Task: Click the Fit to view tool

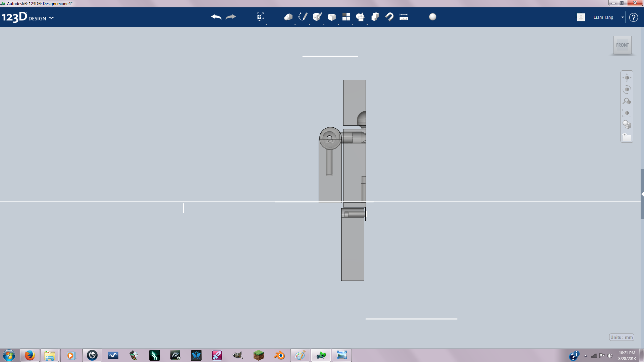Action: point(627,113)
